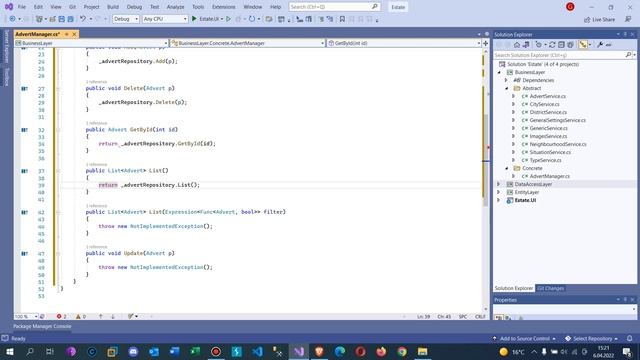Switch views icon in Solution Explorer toolbar
Viewport: 640px width, 360px height.
click(526, 45)
